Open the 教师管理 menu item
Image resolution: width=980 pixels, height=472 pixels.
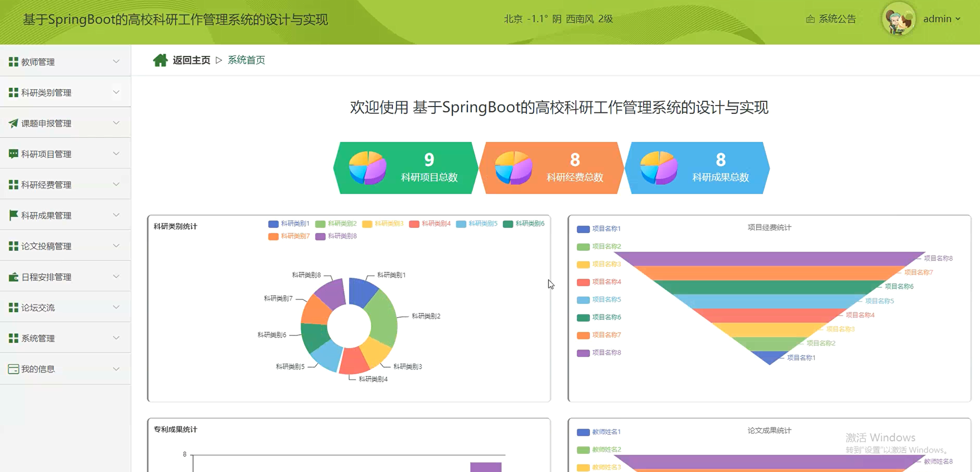tap(66, 62)
